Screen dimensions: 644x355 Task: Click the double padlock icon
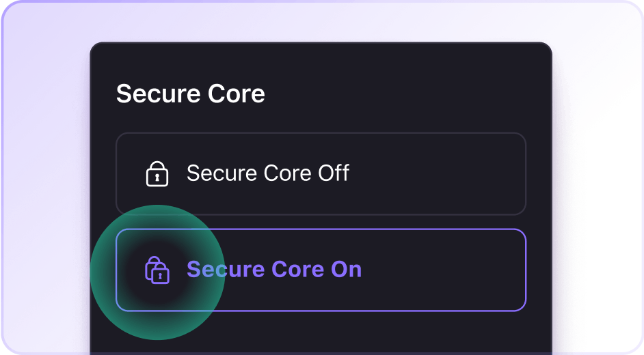pyautogui.click(x=157, y=270)
